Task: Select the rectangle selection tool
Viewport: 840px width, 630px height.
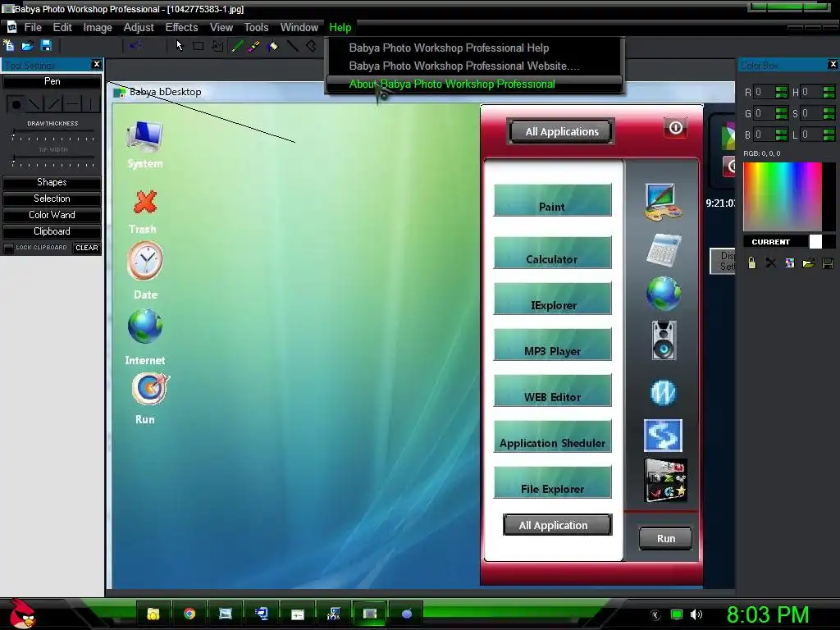Action: tap(199, 46)
